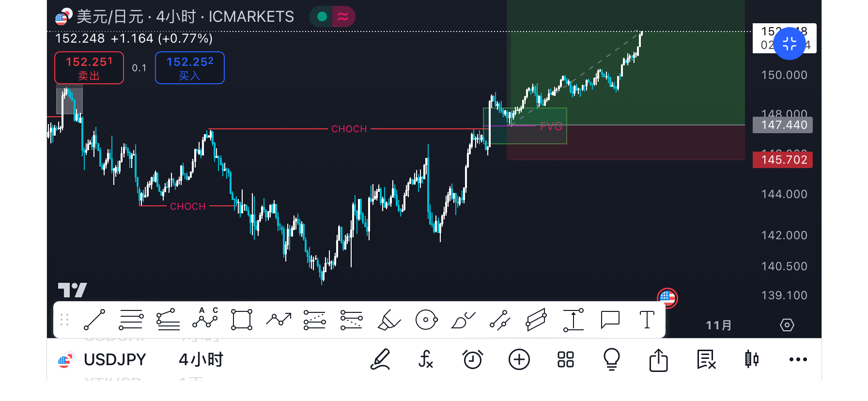This screenshot has height=401, width=868.
Task: Pick the rectangle shape tool
Action: tap(242, 320)
